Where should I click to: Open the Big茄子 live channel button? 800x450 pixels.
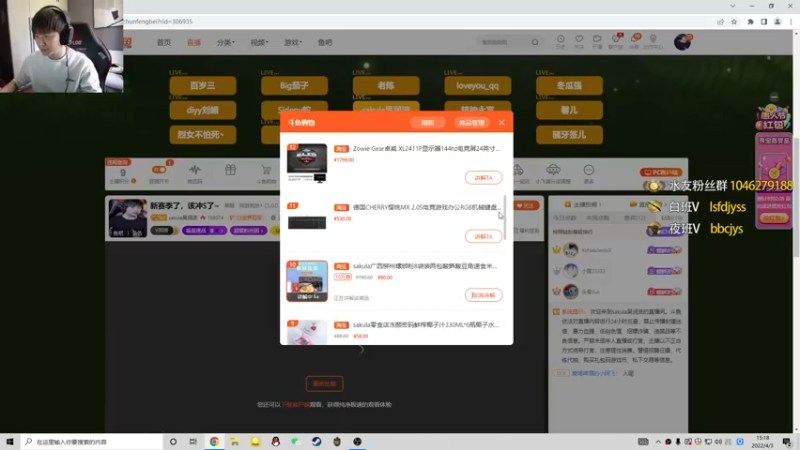coord(294,86)
